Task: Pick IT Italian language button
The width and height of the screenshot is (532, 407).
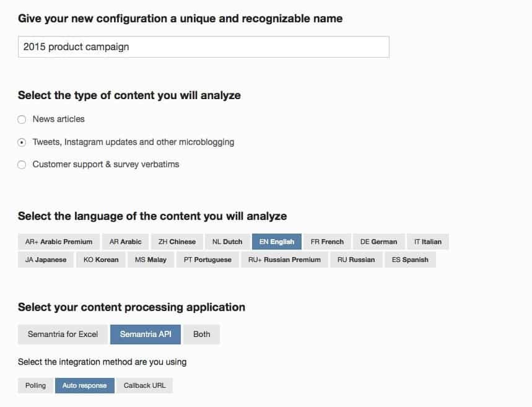Action: [428, 242]
